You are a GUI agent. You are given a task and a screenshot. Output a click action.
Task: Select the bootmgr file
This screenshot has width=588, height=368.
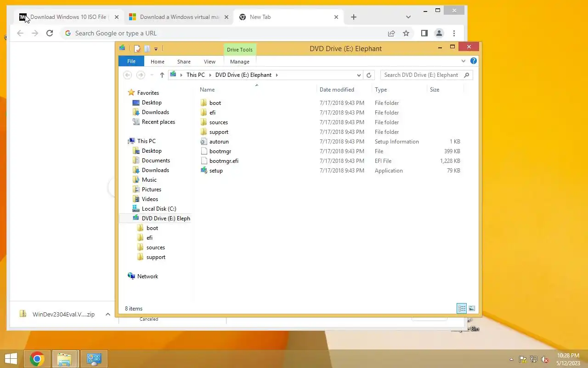220,151
